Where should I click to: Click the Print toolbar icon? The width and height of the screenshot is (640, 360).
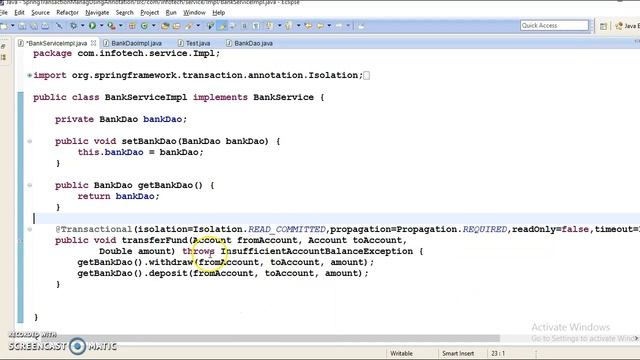click(45, 26)
